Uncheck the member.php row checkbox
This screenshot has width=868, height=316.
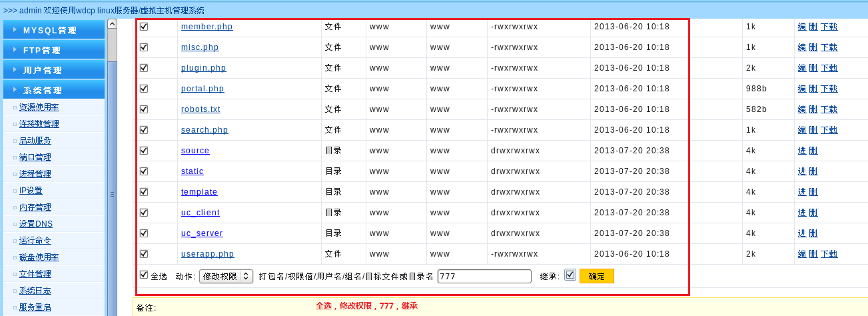(144, 26)
